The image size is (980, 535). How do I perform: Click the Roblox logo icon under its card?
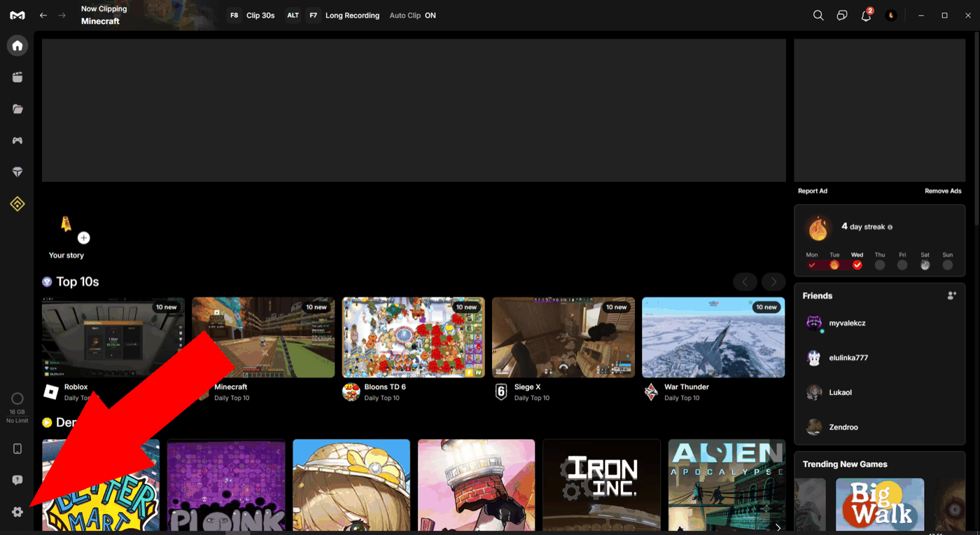[x=51, y=392]
